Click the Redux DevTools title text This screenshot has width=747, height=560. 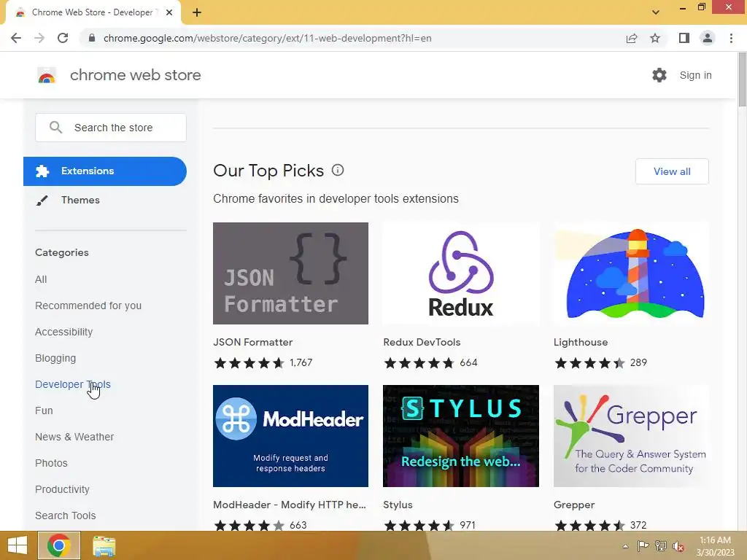click(x=422, y=342)
